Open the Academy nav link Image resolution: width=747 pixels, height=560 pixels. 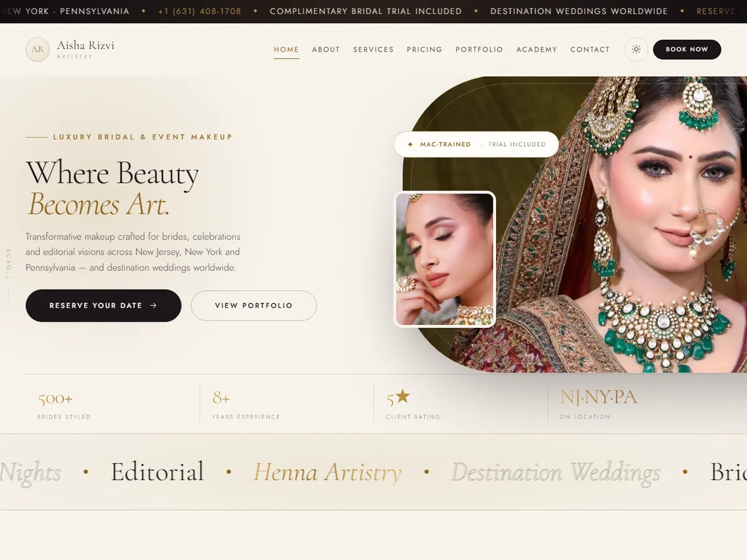[x=537, y=50]
